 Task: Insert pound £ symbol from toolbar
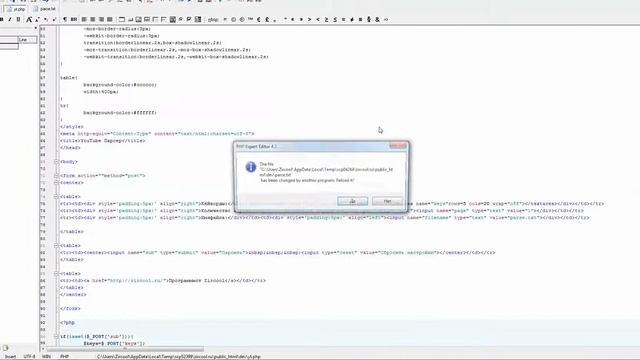(x=267, y=19)
